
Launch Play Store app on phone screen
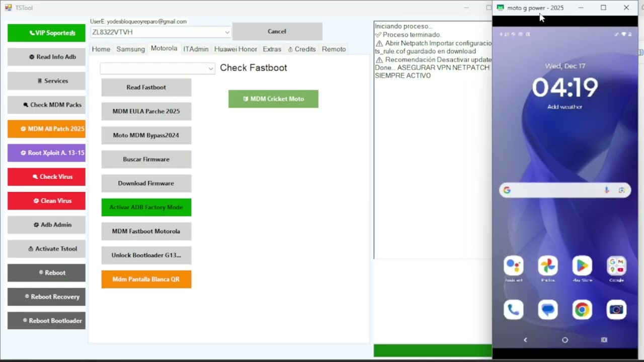click(x=582, y=265)
